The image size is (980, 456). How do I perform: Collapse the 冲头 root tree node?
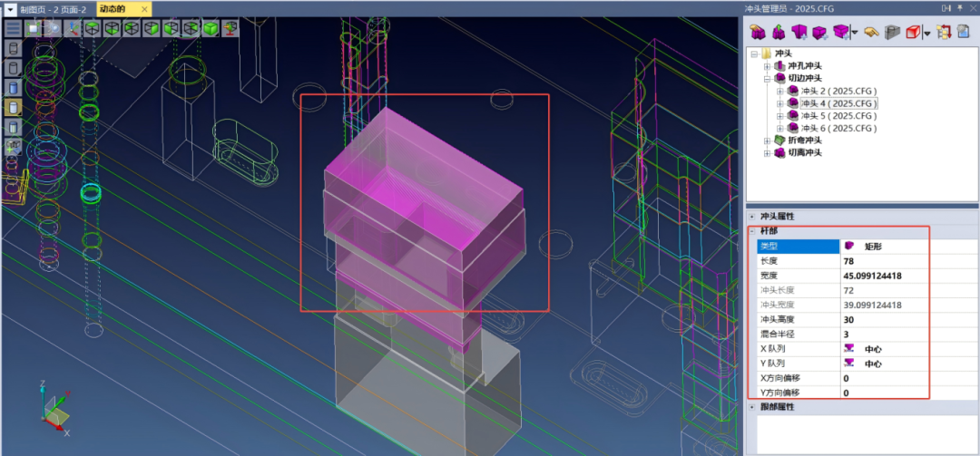(x=754, y=54)
